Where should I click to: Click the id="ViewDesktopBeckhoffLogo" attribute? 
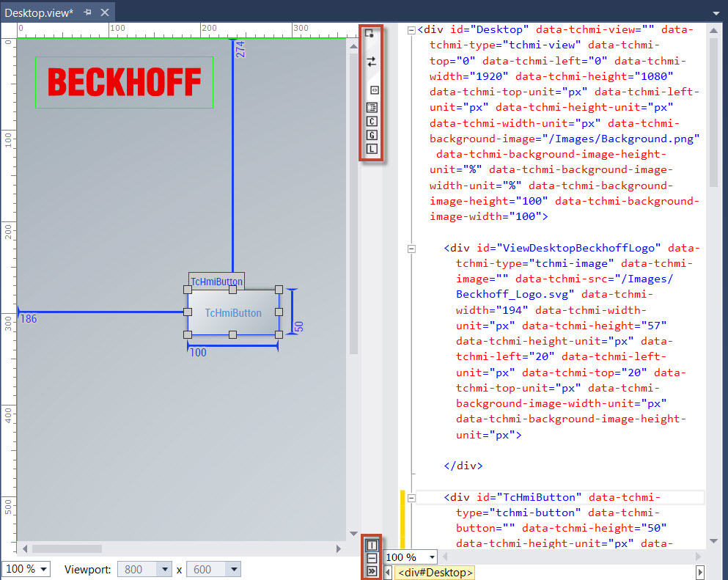569,248
